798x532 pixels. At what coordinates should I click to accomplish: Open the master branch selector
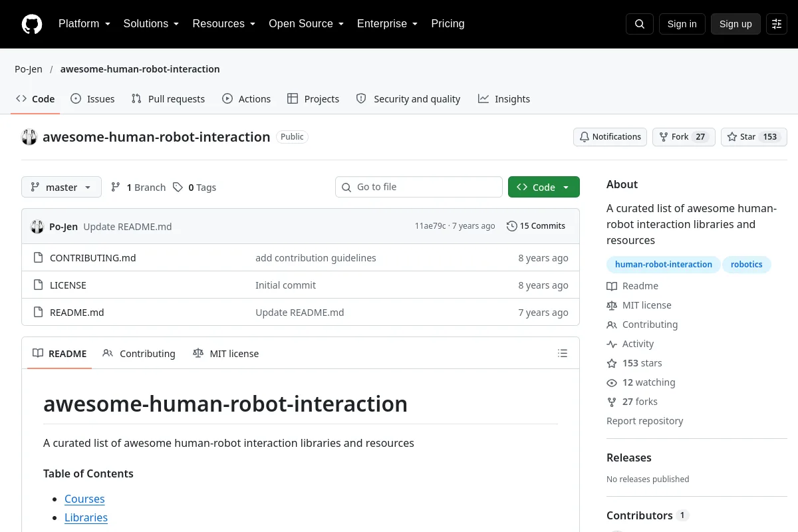point(61,187)
